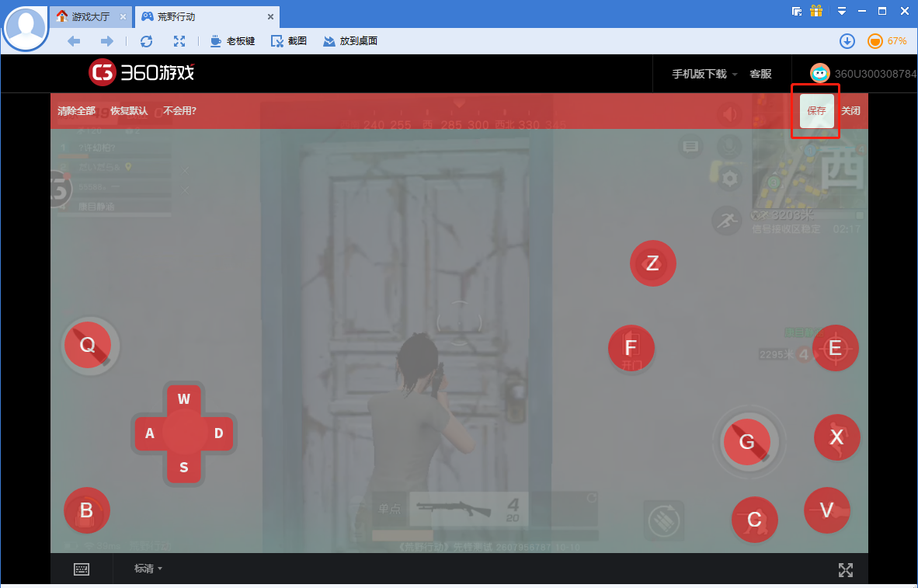Click 放到桌面 to add desktop shortcut
The width and height of the screenshot is (918, 588).
tap(350, 41)
